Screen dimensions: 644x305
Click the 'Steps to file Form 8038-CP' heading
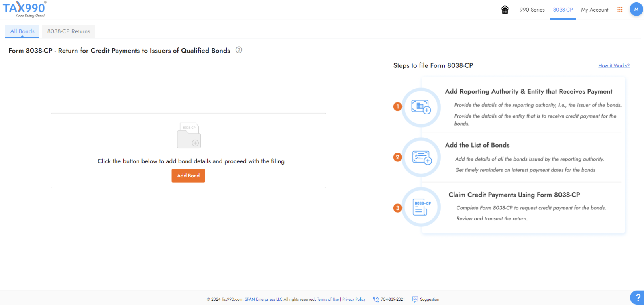click(x=433, y=65)
